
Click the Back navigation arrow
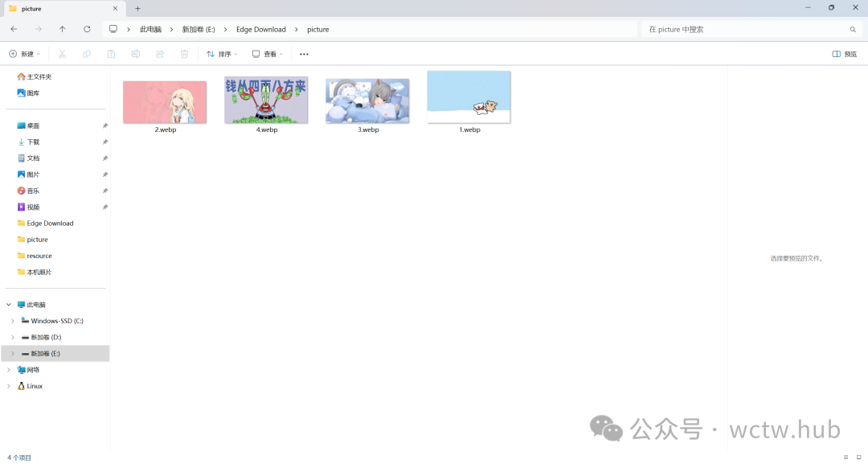pos(14,29)
